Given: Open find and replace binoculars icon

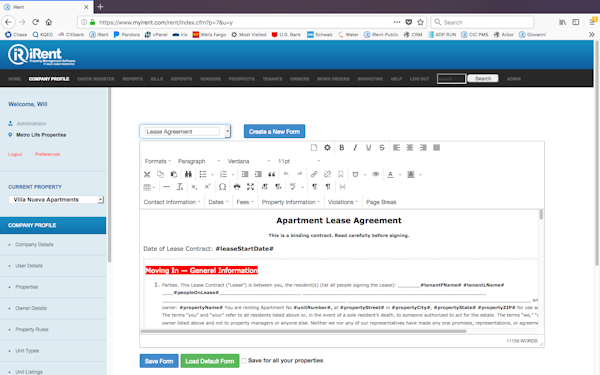Looking at the screenshot, I should click(188, 174).
